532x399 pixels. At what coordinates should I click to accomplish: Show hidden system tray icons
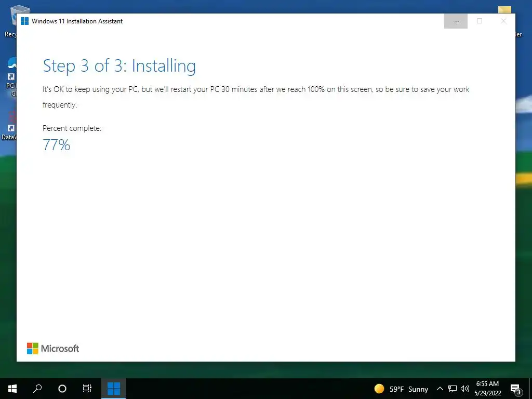click(x=440, y=389)
